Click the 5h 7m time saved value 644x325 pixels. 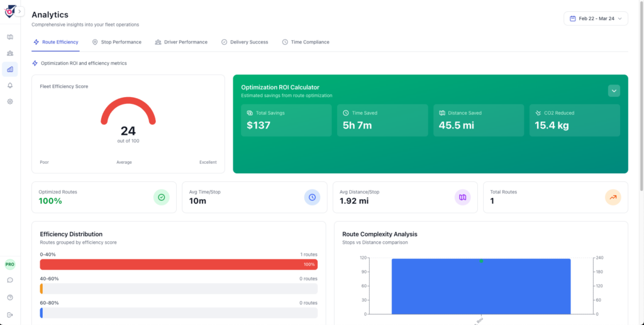[357, 125]
